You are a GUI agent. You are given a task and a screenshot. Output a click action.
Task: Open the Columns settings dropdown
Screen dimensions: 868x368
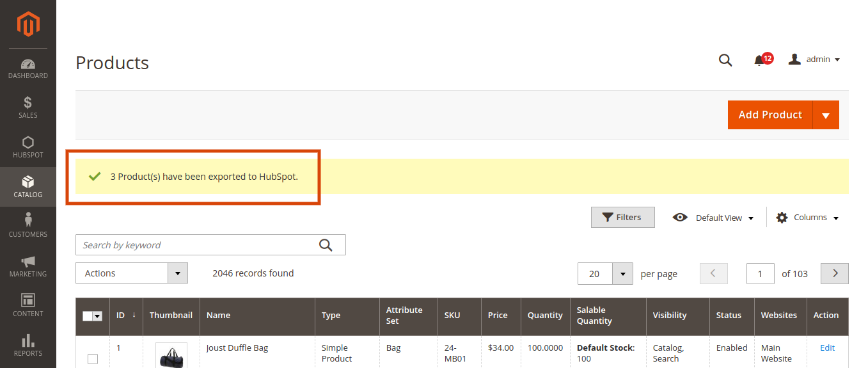tap(807, 218)
